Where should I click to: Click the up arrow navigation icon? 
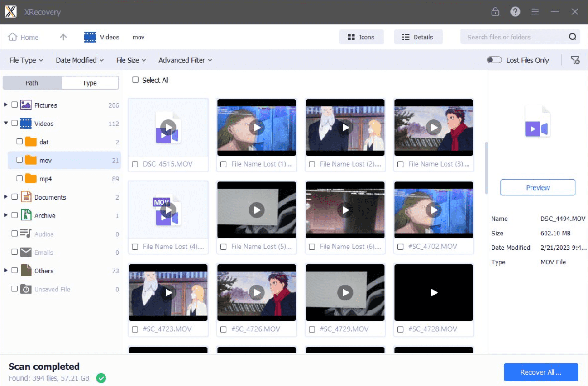tap(63, 37)
